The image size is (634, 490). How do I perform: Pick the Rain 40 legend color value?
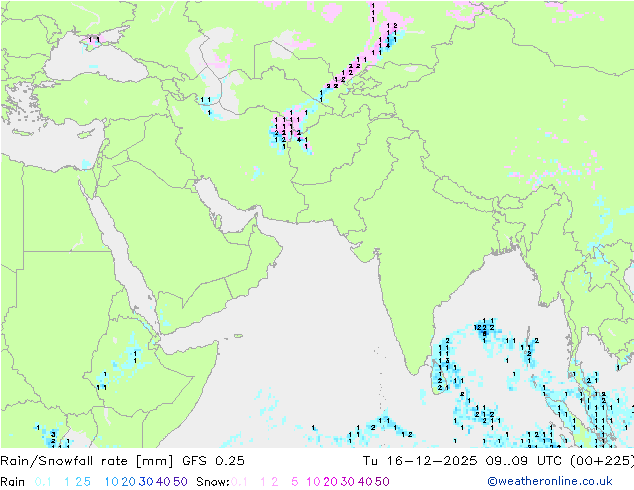(163, 482)
